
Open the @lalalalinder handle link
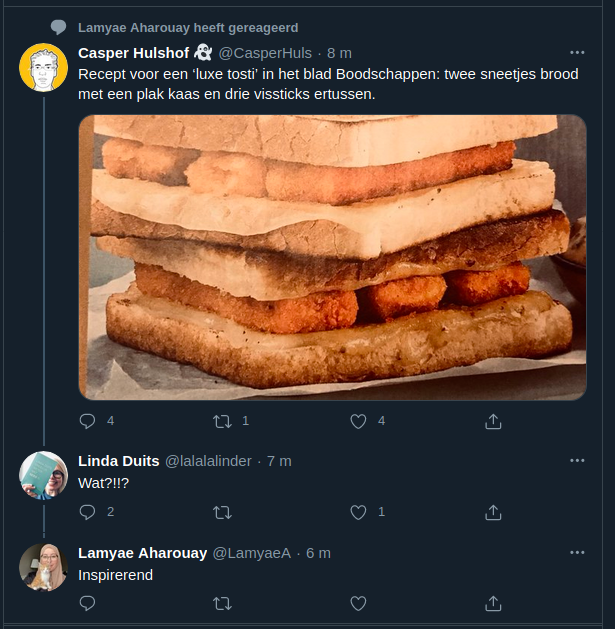click(x=210, y=461)
